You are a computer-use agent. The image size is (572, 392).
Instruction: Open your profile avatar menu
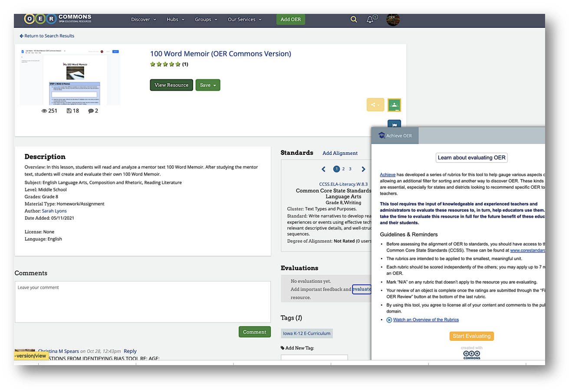point(393,19)
